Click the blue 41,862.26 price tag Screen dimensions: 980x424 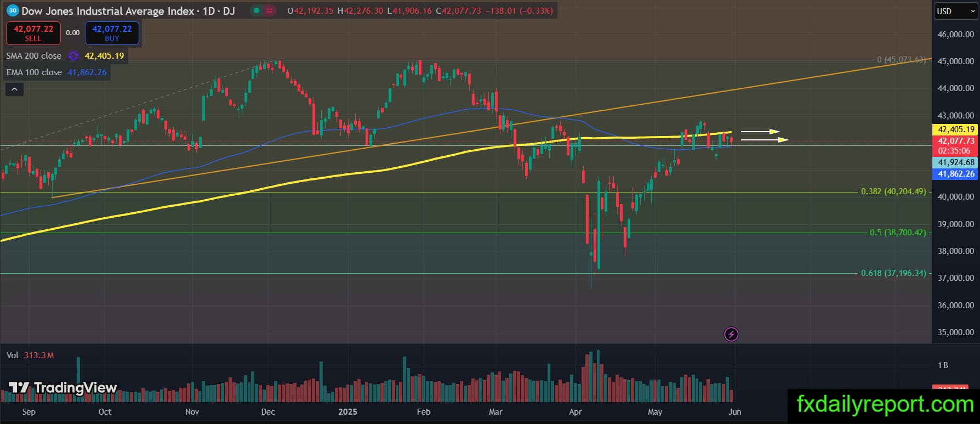[956, 174]
